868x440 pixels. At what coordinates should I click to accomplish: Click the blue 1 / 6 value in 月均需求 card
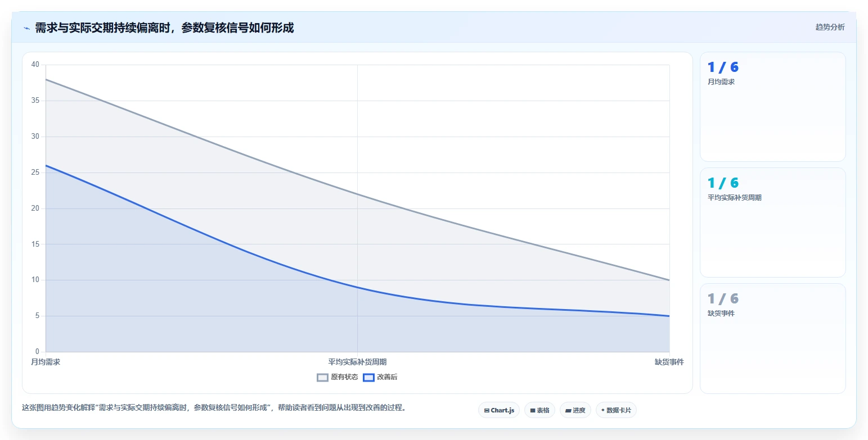723,67
